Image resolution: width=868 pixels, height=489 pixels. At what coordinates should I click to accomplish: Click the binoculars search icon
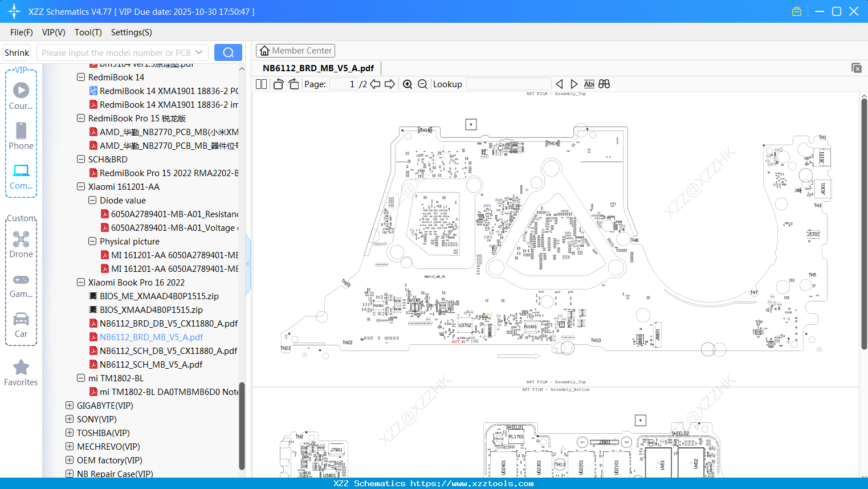point(604,84)
